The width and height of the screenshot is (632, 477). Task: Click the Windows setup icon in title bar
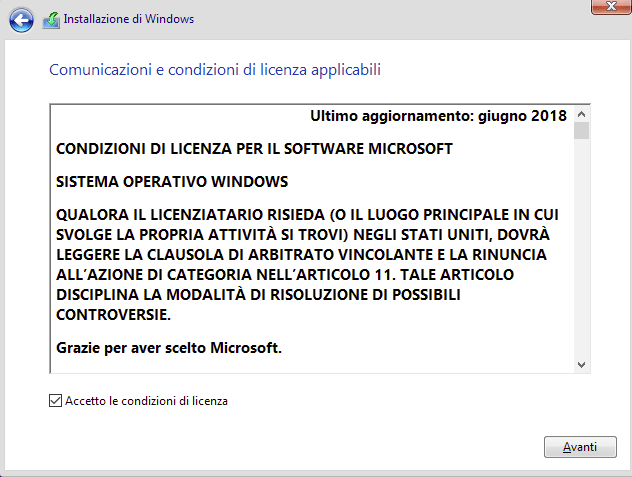(51, 20)
